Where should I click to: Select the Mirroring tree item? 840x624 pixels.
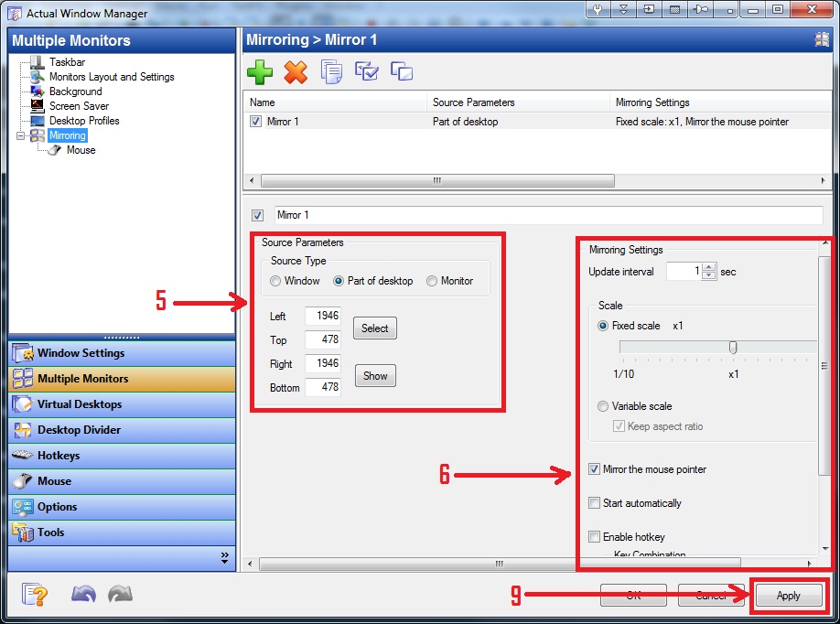pyautogui.click(x=68, y=135)
